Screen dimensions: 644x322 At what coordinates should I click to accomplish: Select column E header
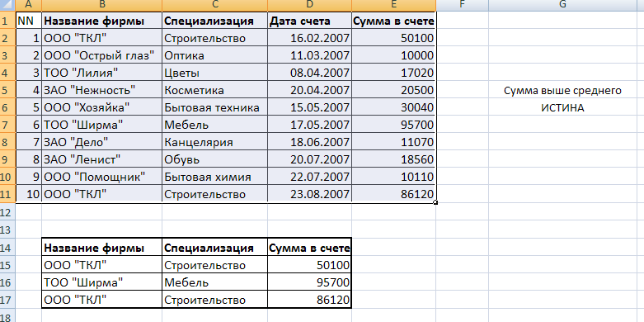394,5
